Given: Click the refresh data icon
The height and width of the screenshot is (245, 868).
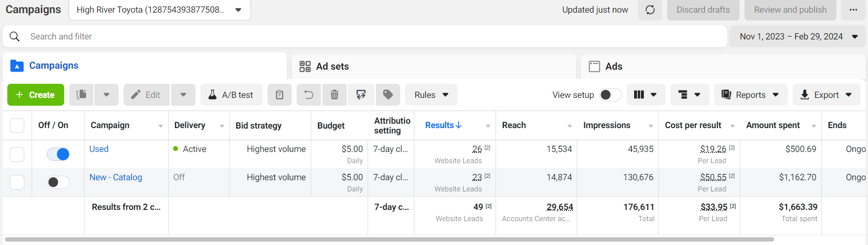Looking at the screenshot, I should (650, 10).
